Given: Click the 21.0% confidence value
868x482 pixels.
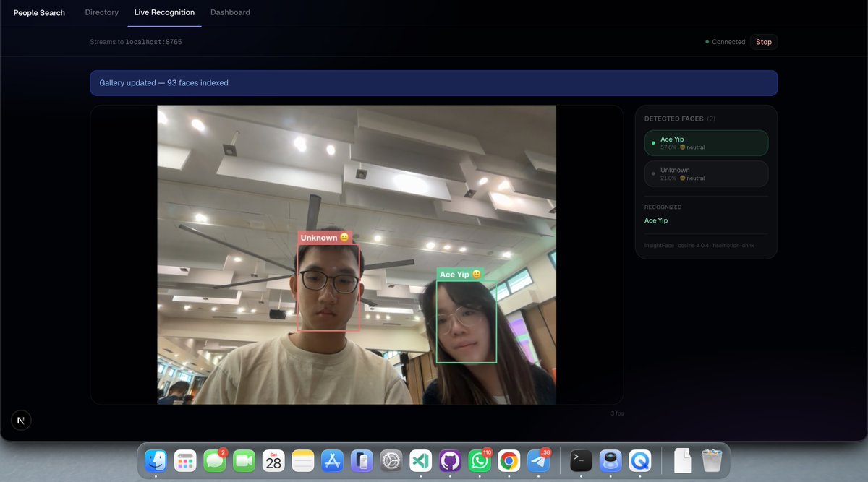Looking at the screenshot, I should [668, 178].
